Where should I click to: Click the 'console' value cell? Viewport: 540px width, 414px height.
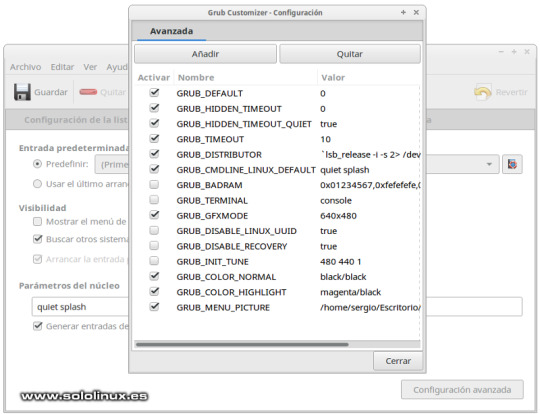point(336,200)
